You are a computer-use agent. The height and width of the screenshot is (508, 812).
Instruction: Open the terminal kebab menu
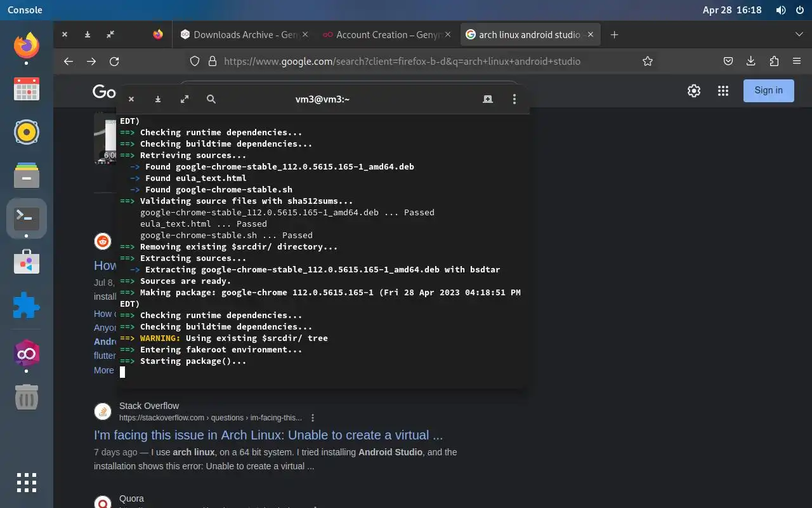514,99
